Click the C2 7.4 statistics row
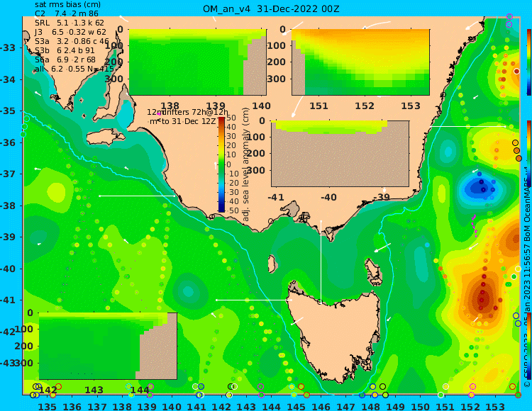 click(67, 14)
